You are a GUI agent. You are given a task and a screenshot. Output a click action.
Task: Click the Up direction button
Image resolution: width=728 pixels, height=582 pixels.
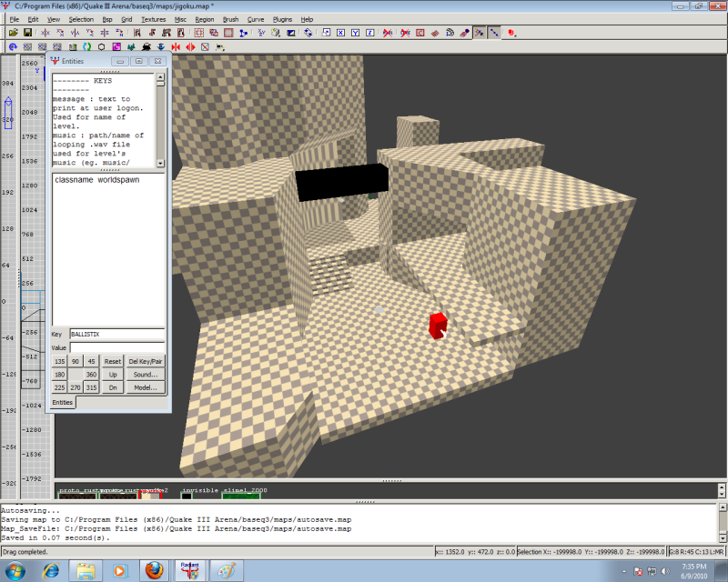[112, 374]
